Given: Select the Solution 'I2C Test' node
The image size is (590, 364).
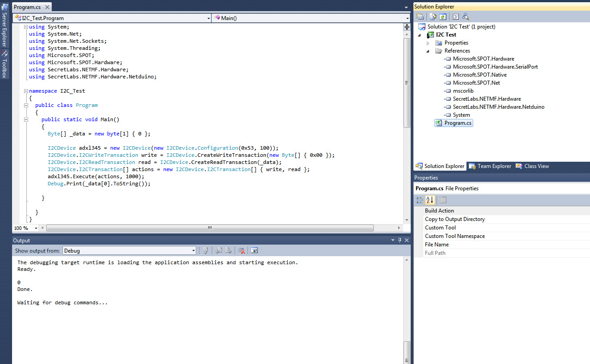Looking at the screenshot, I should click(461, 27).
